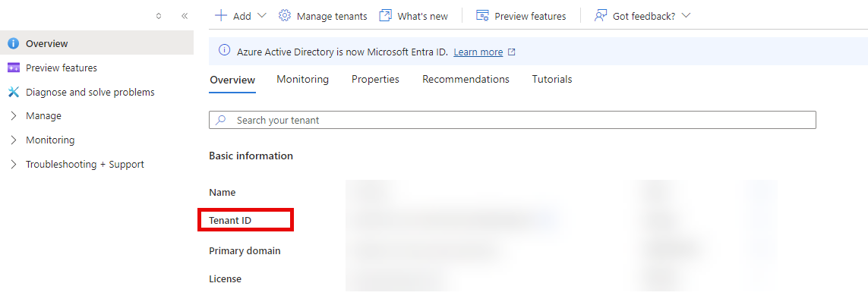This screenshot has height=302, width=868.
Task: Click the Azure Active Directory banner message text
Action: (x=342, y=52)
